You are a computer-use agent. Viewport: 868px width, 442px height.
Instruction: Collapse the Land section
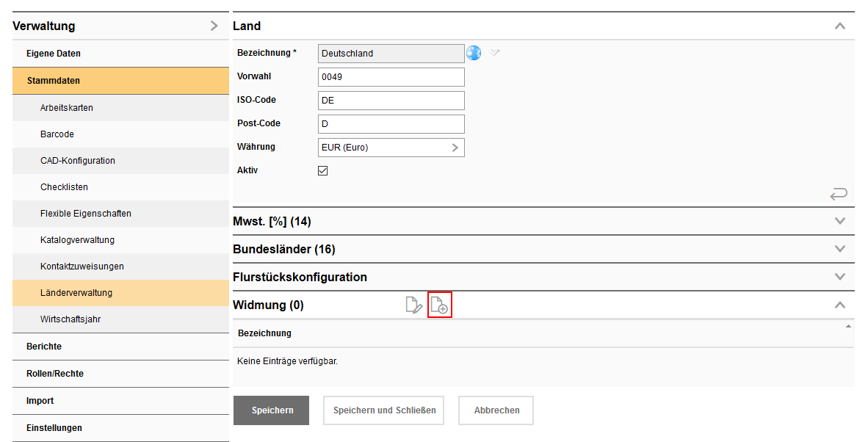[840, 26]
